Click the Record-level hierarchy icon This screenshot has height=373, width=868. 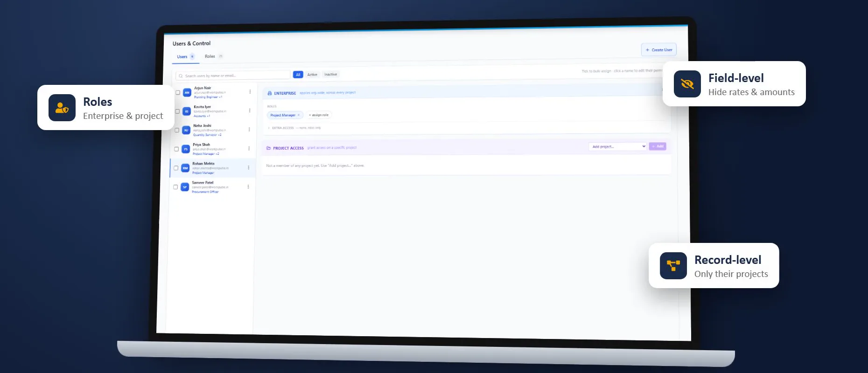click(673, 266)
